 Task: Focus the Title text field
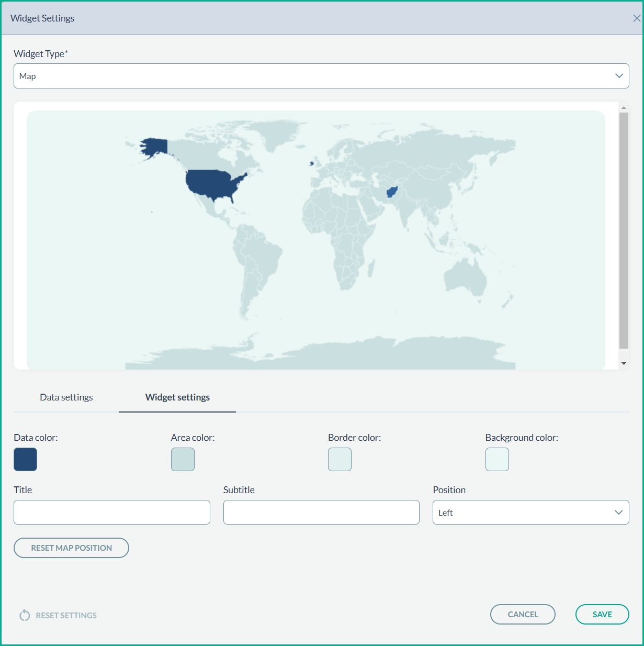tap(111, 512)
